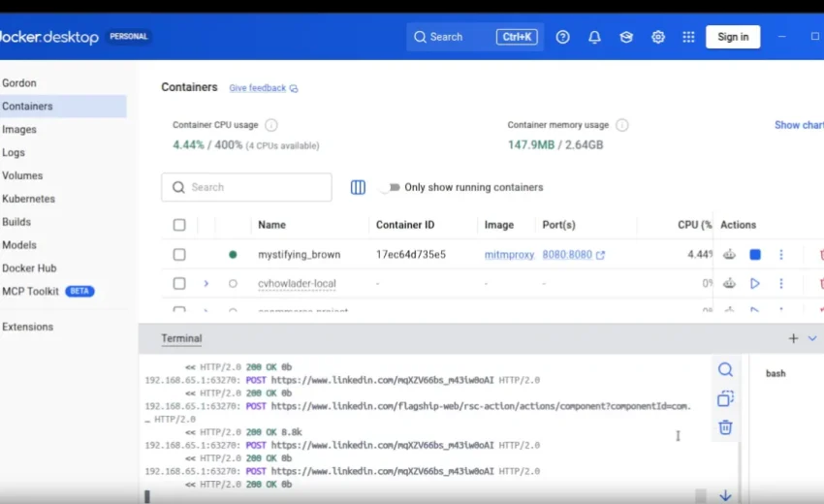Select the Terminal tab
The image size is (824, 504).
click(181, 338)
